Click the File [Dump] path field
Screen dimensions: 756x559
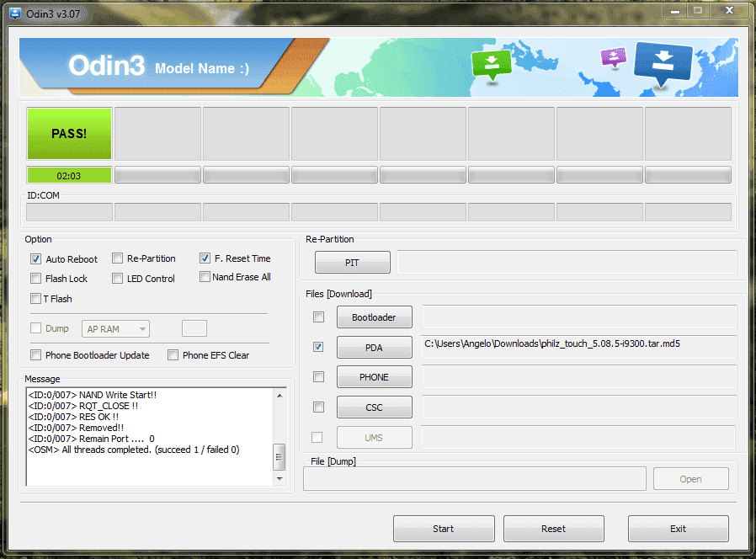coord(475,479)
